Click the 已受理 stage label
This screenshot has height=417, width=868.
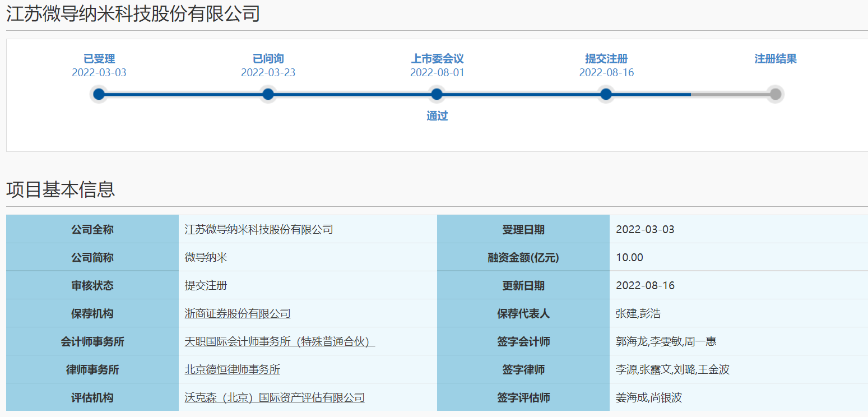pyautogui.click(x=99, y=59)
